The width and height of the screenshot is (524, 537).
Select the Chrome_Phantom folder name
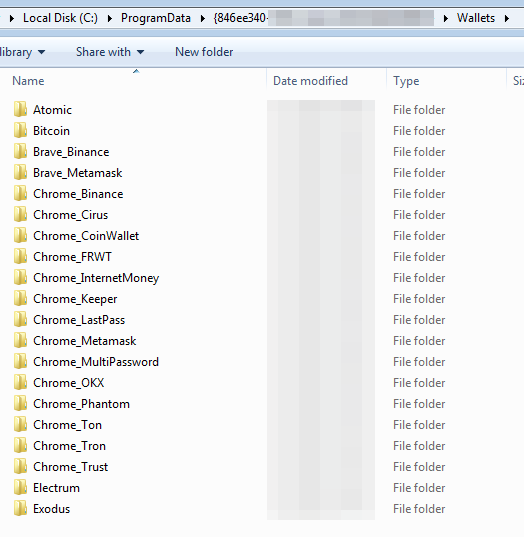click(81, 404)
